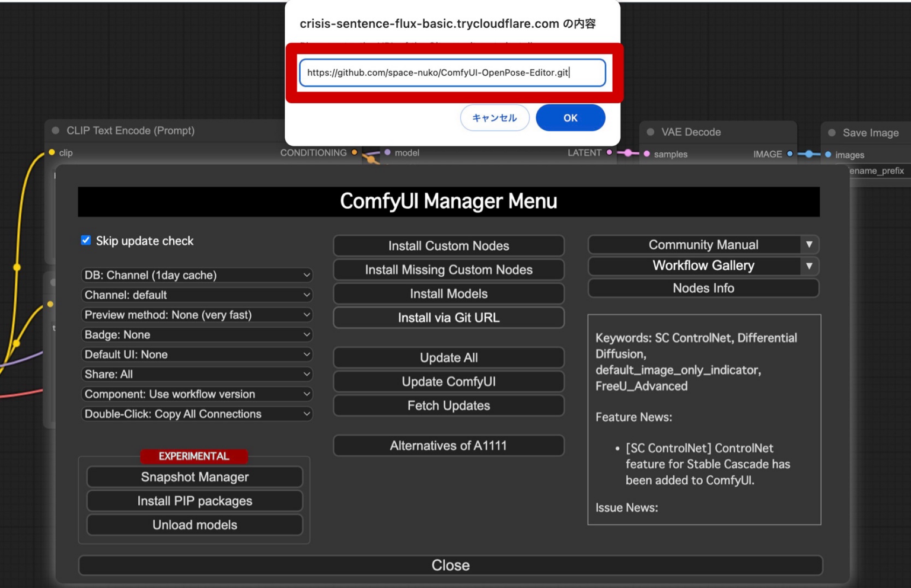Screen dimensions: 911x588
Task: Open the Preview method dropdown
Action: pyautogui.click(x=197, y=315)
